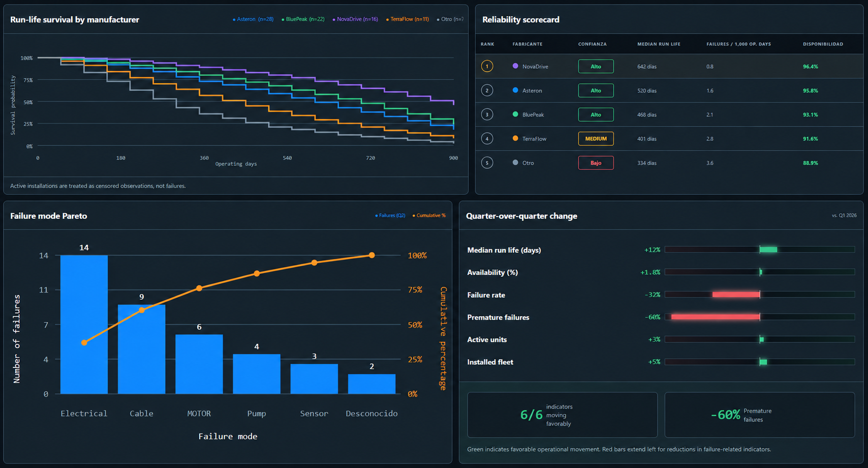The image size is (868, 468).
Task: Click the orange dot beside TerraFlow in scorecard
Action: tap(515, 138)
